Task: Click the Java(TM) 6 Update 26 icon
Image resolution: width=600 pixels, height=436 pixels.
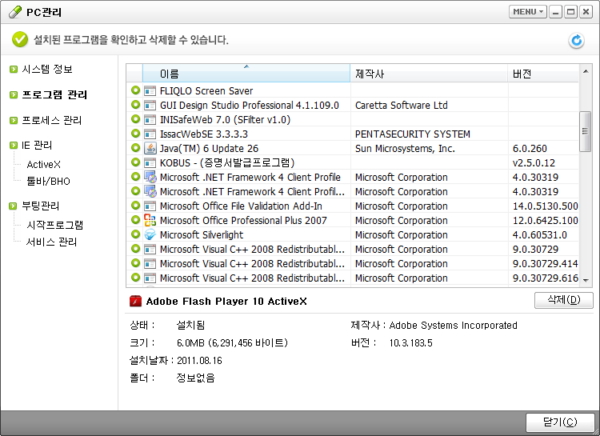Action: (x=150, y=148)
